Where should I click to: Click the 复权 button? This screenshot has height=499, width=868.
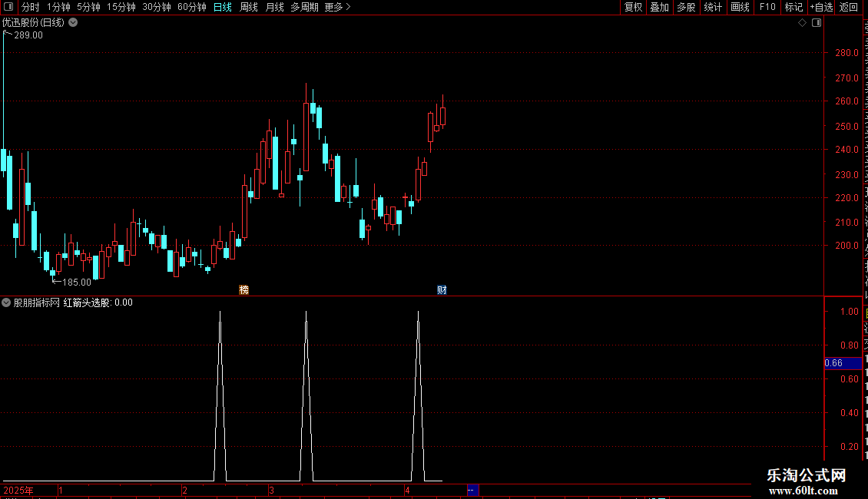click(633, 7)
